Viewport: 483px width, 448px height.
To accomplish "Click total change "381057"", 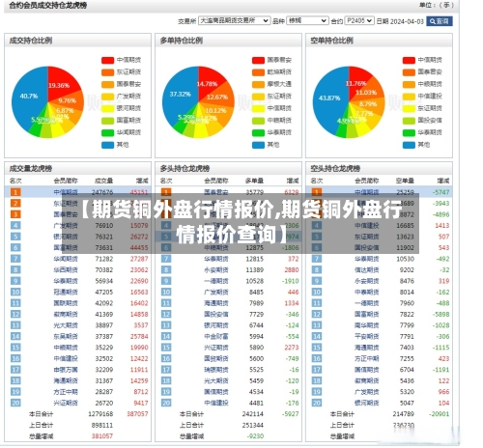I will point(102,436).
